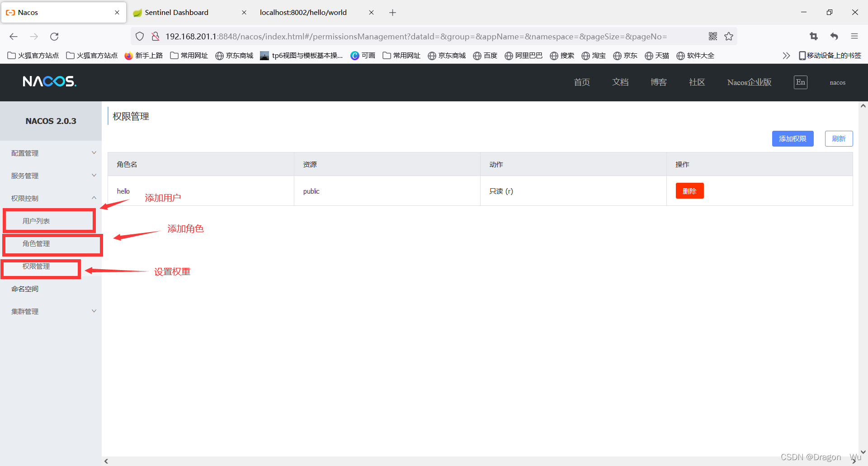The image size is (868, 466).
Task: Open 移动设备上的书签 folder
Action: pyautogui.click(x=830, y=56)
